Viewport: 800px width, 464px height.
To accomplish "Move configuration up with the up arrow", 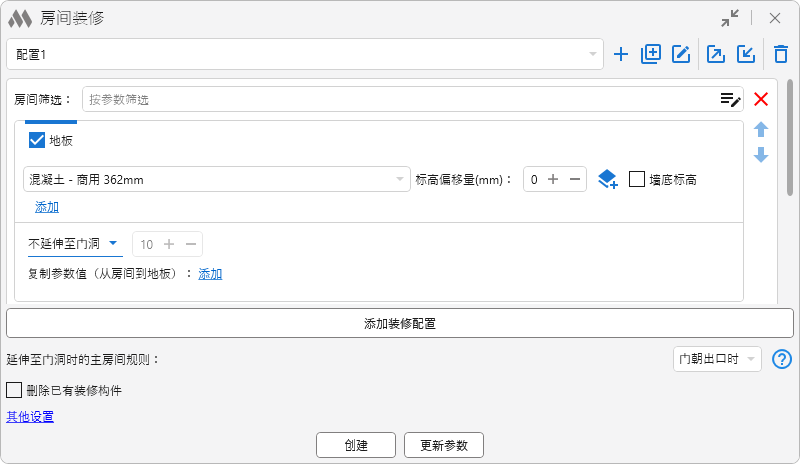I will tap(761, 130).
